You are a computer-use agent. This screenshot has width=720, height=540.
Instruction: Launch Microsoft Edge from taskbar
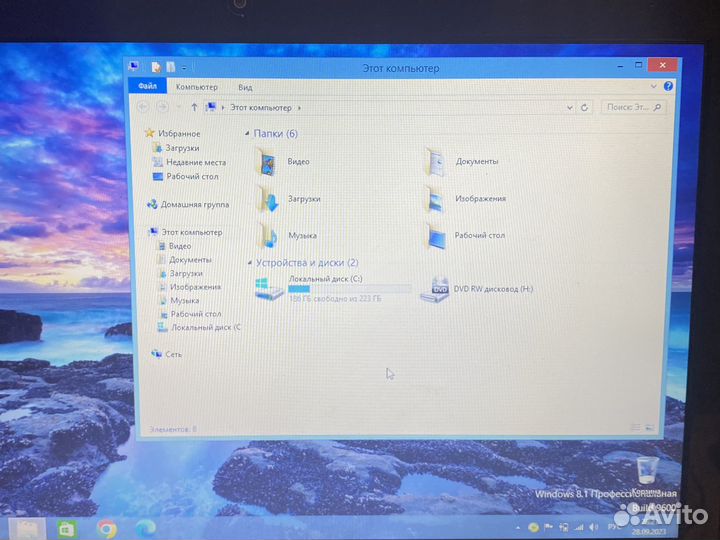coord(146,529)
